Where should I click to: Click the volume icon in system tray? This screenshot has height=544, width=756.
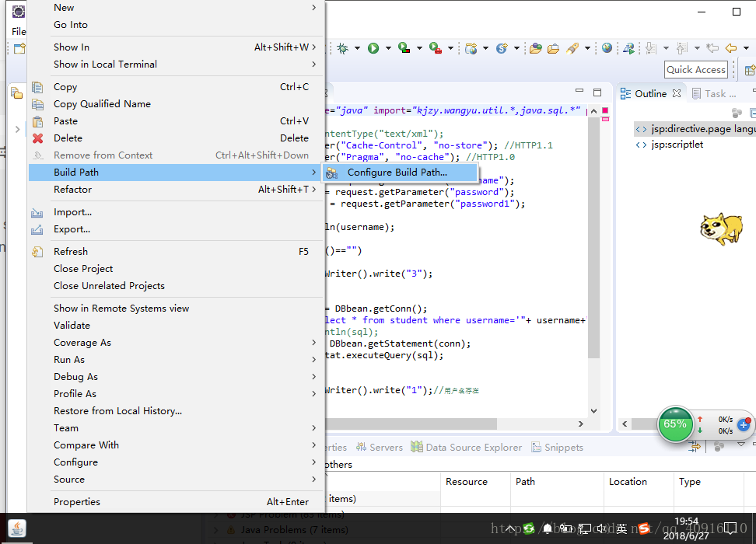(602, 528)
